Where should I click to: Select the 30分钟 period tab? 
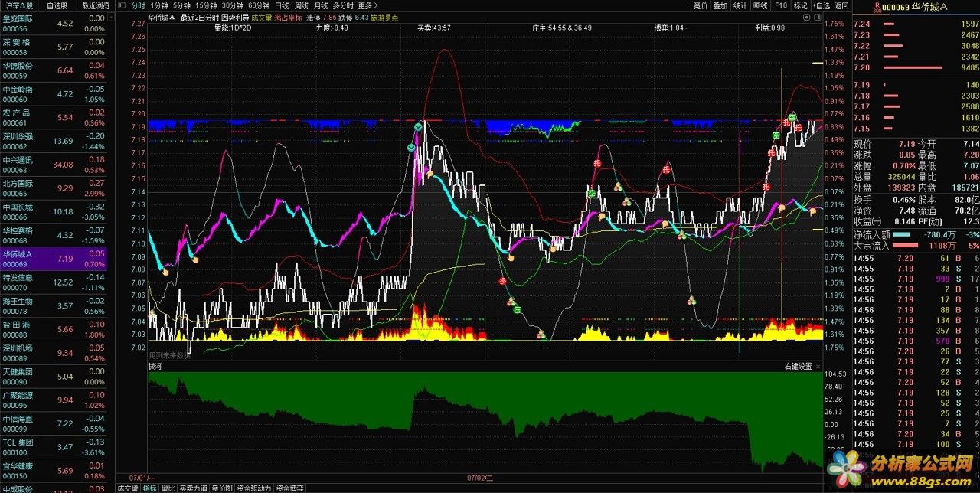click(x=232, y=5)
